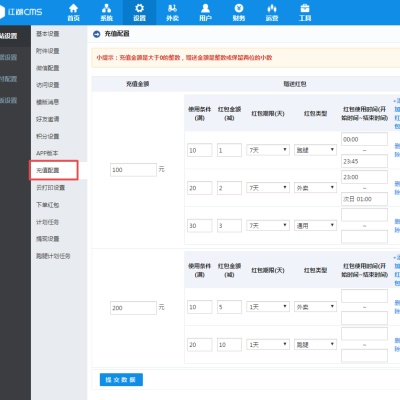Image resolution: width=400 pixels, height=400 pixels.
Task: Open the 工具 toolbox icon
Action: [305, 12]
